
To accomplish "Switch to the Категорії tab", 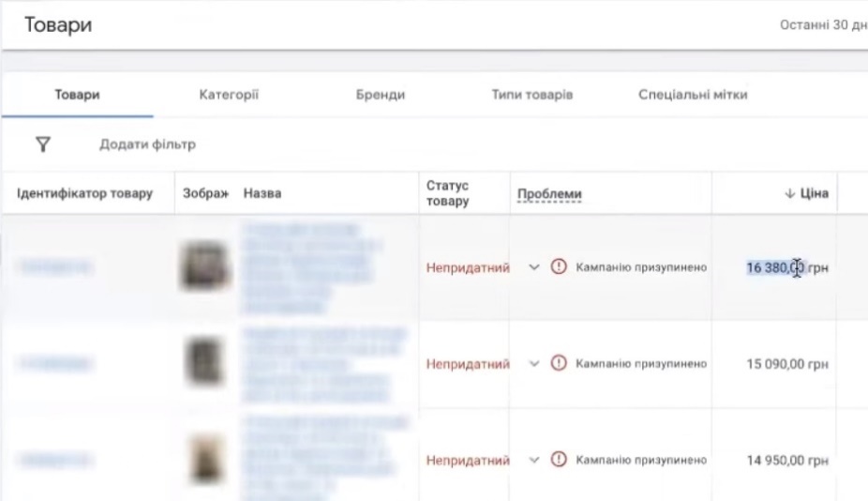I will pos(229,95).
